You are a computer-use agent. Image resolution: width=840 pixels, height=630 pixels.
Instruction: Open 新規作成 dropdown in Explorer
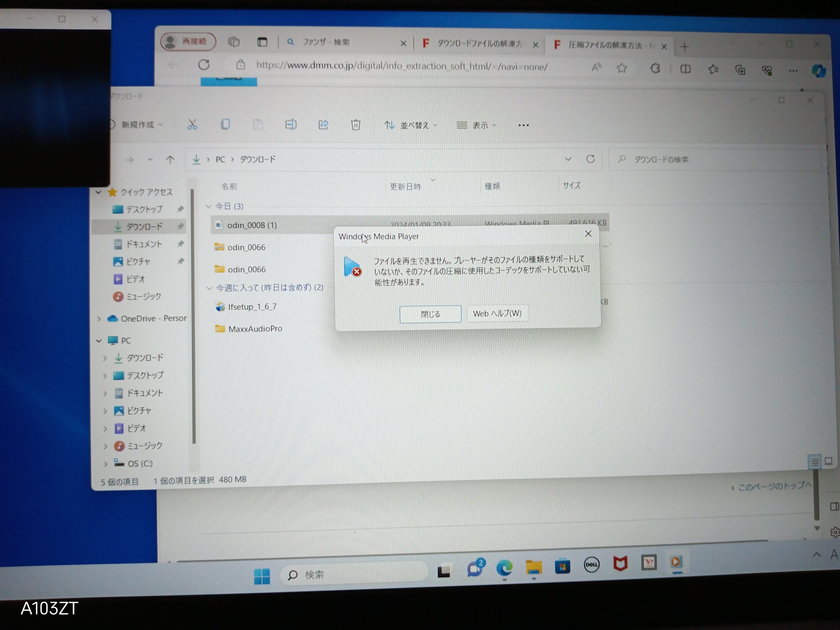136,125
